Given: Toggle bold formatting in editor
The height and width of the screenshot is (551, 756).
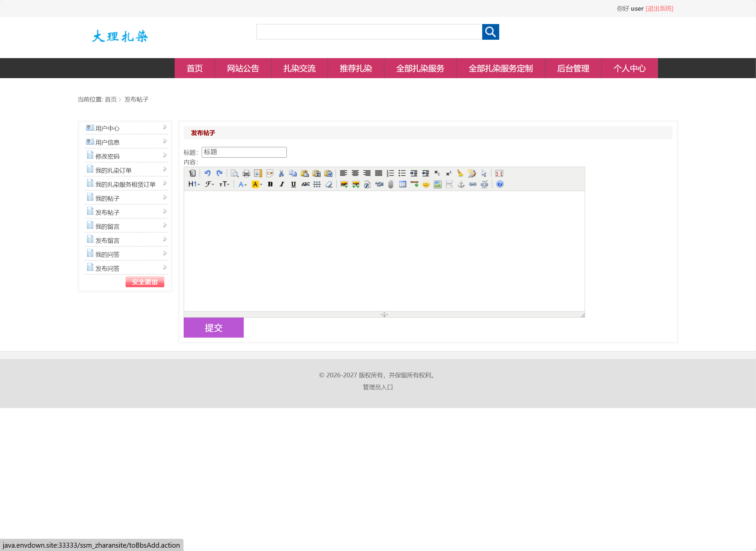Looking at the screenshot, I should pos(270,184).
